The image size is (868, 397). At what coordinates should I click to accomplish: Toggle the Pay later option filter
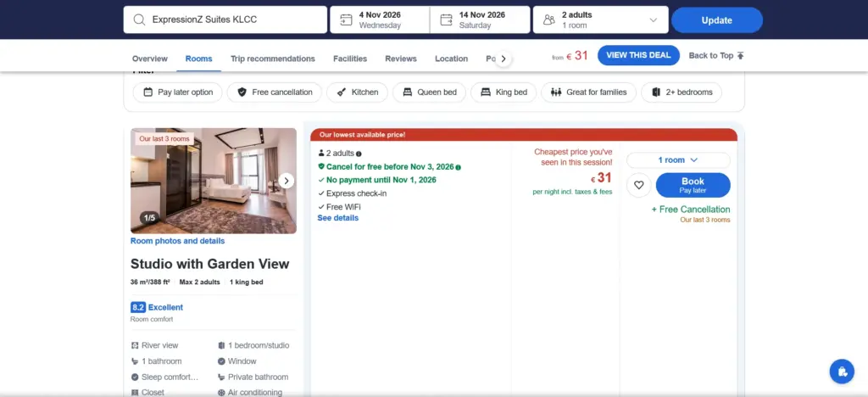click(178, 92)
